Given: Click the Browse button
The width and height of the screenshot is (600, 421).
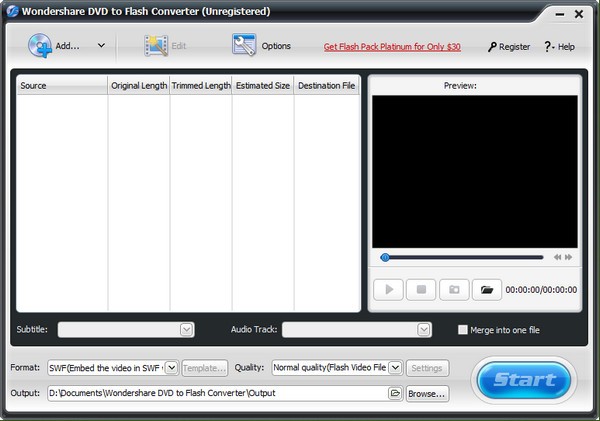Looking at the screenshot, I should coord(427,393).
